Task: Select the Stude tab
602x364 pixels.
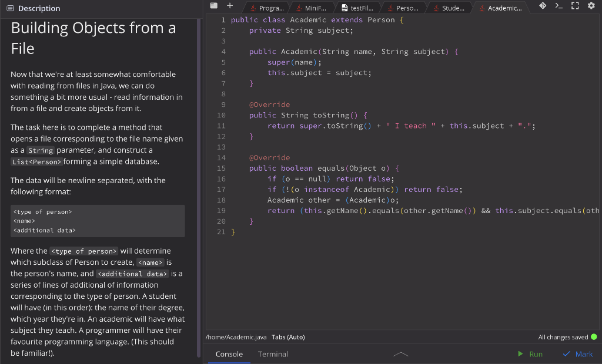Action: pyautogui.click(x=450, y=8)
